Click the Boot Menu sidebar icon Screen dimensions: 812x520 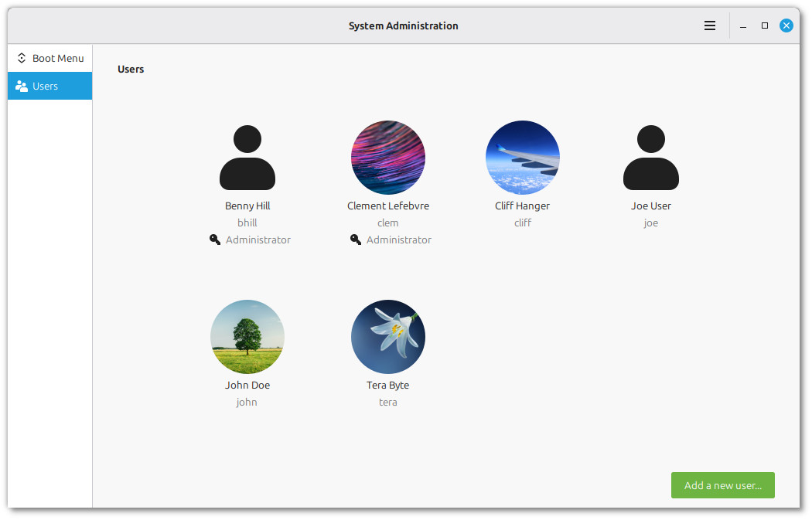point(22,58)
